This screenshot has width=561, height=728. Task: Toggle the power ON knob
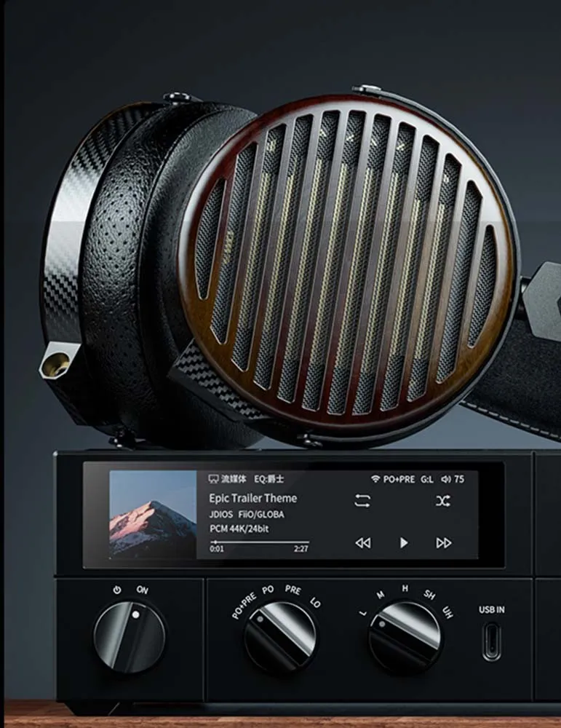130,637
